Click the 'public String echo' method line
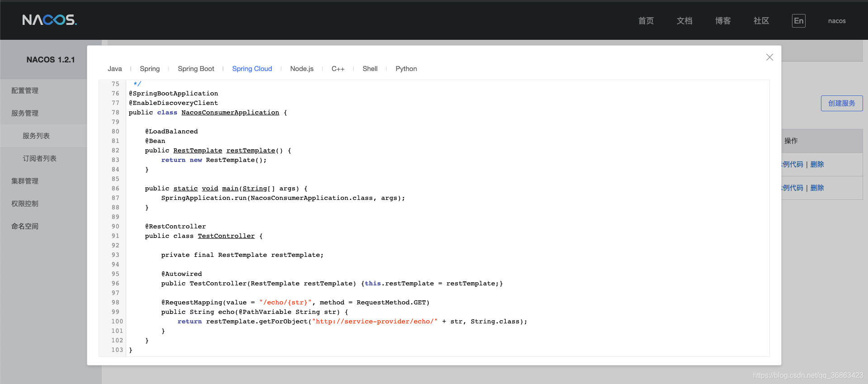 pyautogui.click(x=255, y=312)
